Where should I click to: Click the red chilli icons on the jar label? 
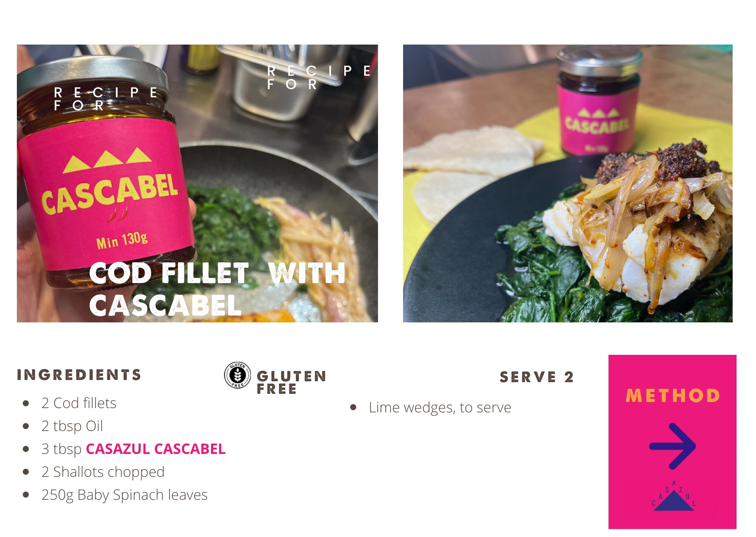pyautogui.click(x=118, y=214)
